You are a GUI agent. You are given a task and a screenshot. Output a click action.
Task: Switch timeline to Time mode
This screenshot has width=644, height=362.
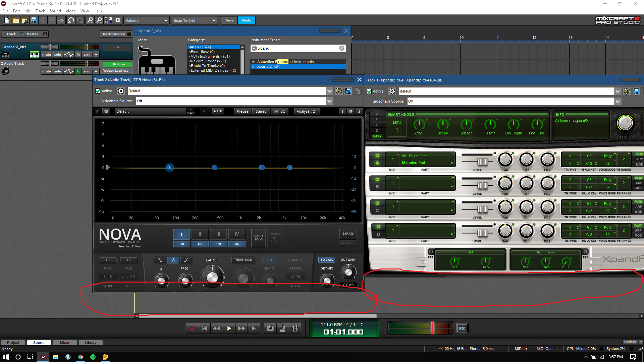[229, 20]
